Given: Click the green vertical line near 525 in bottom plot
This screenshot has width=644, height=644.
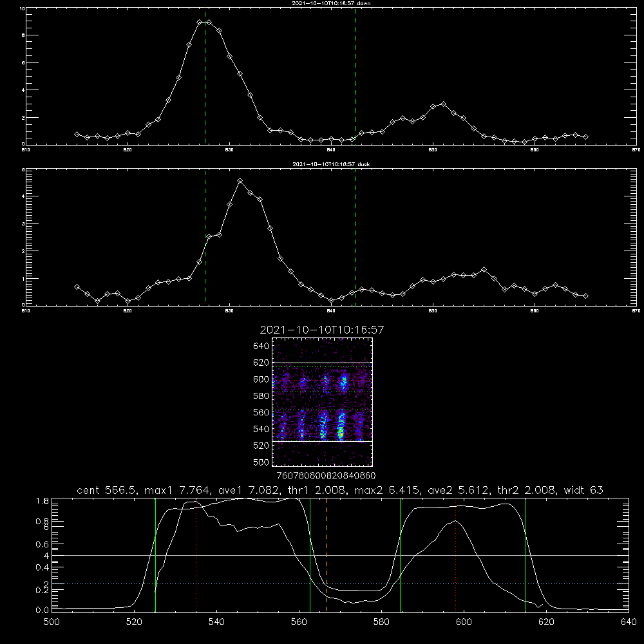Looking at the screenshot, I should [156, 554].
